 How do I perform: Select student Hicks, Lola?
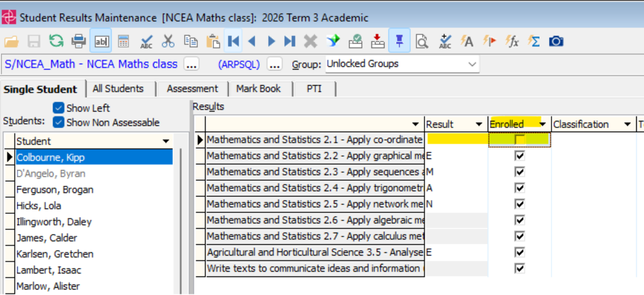[x=94, y=206]
